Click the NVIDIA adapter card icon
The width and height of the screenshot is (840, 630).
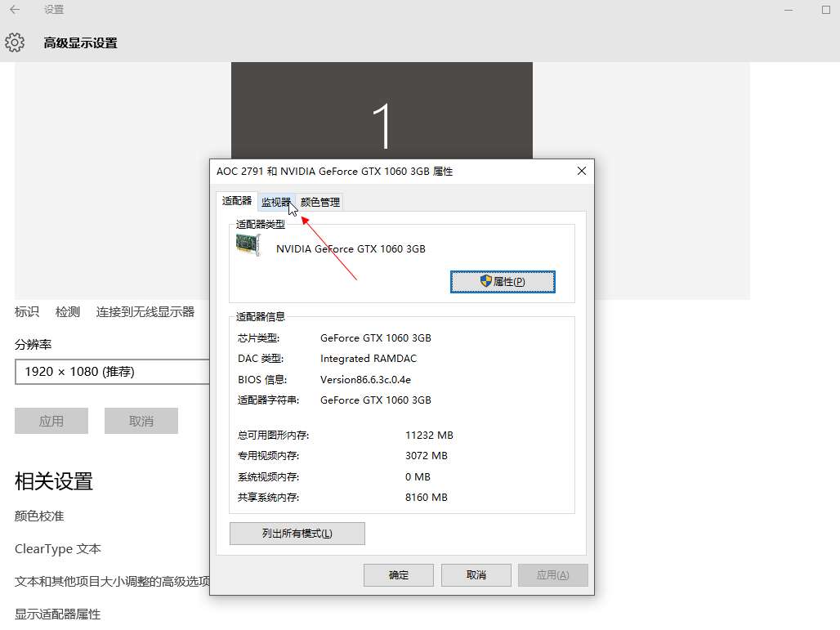(x=248, y=245)
